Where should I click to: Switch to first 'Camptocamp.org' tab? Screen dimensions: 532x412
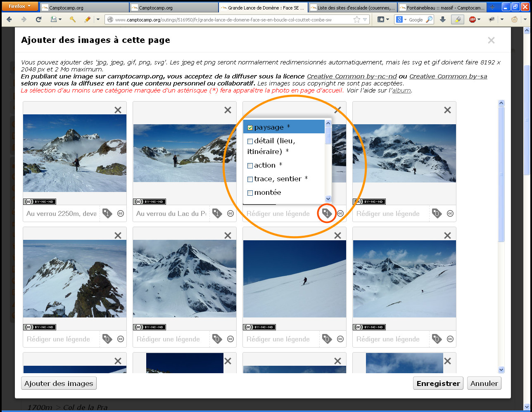click(x=84, y=7)
